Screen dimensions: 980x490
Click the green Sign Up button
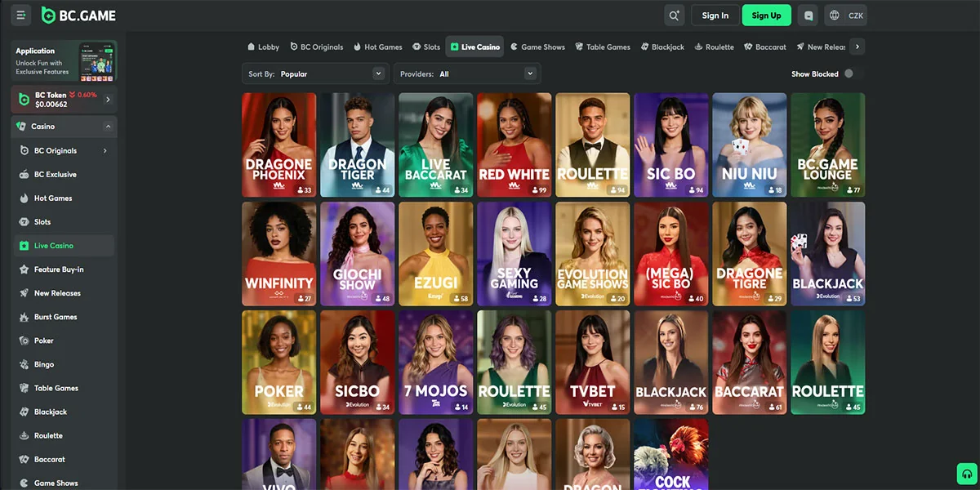click(766, 16)
